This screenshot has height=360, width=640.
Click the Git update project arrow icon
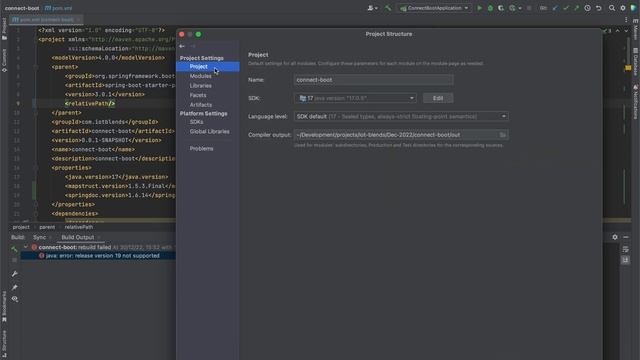click(555, 8)
